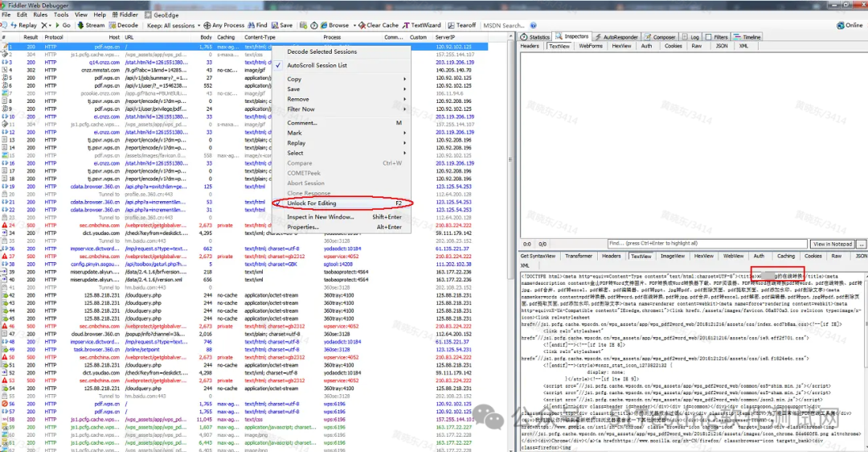This screenshot has width=868, height=452.
Task: Click the Get SyntaxView tab
Action: (538, 256)
